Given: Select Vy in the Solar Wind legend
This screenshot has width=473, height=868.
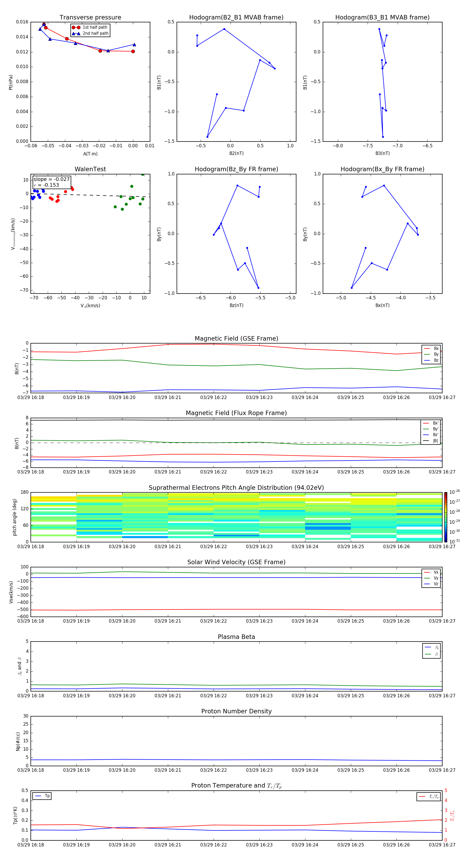Looking at the screenshot, I should coord(431,578).
